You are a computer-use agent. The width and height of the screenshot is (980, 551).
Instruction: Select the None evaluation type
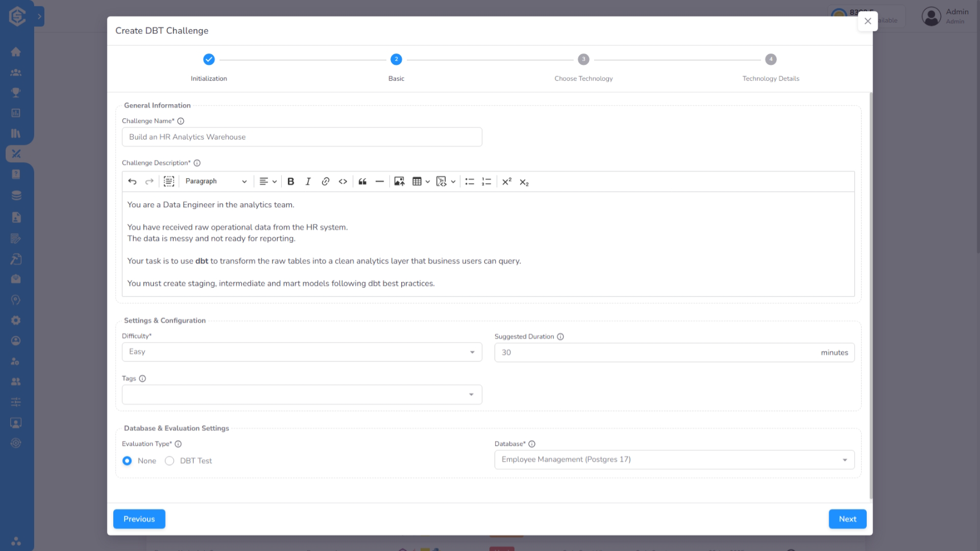pyautogui.click(x=127, y=461)
